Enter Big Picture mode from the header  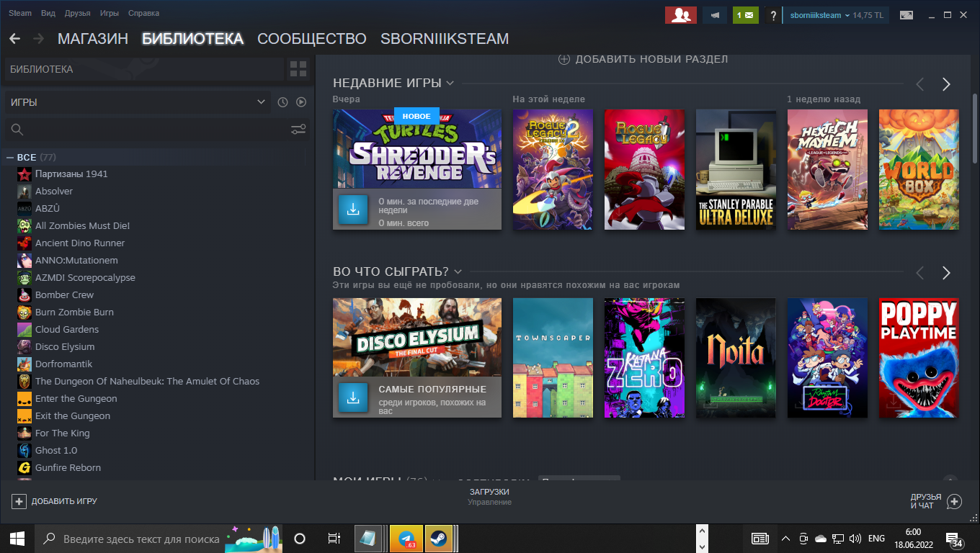point(906,15)
